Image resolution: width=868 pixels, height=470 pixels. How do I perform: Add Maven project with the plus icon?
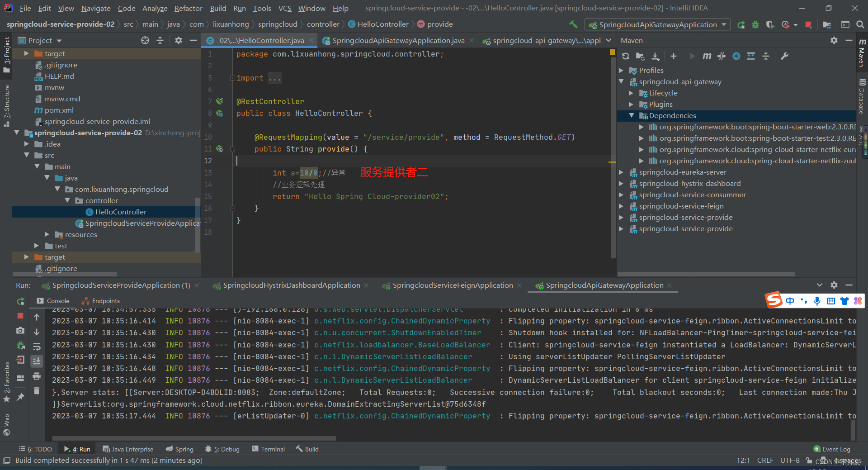point(674,56)
